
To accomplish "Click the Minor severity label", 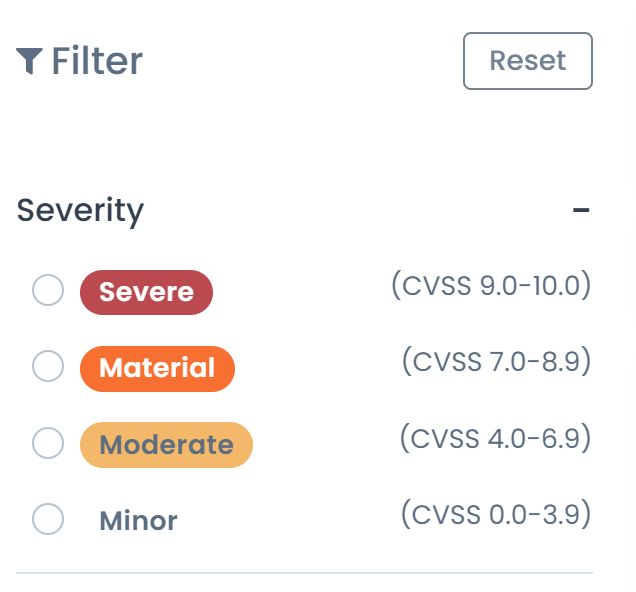I will pos(138,520).
